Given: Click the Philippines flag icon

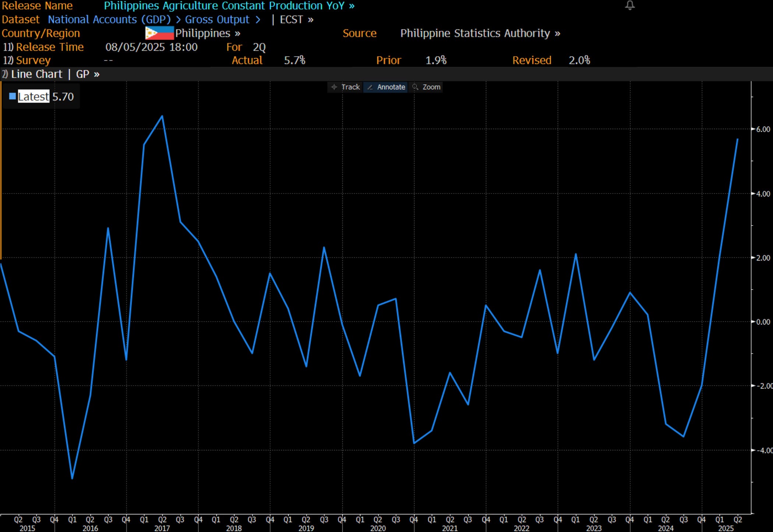Looking at the screenshot, I should 159,33.
